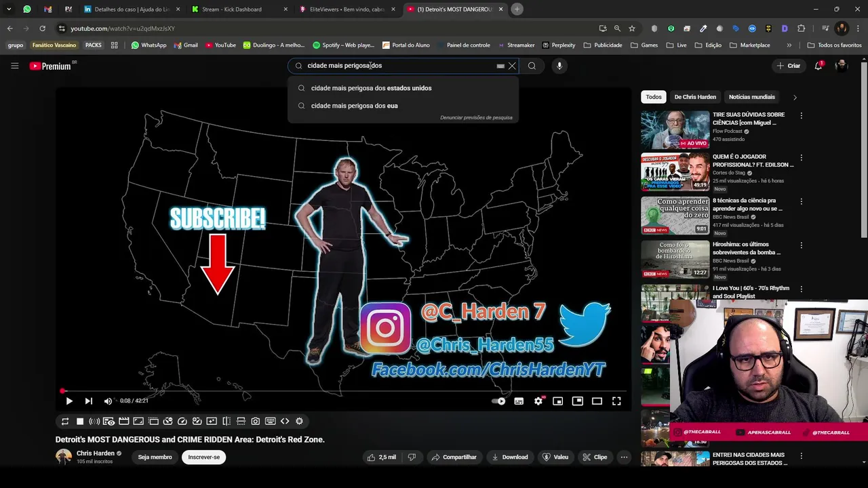
Task: Select suggestion 'cidade mais perigosa dos eua'
Action: click(x=403, y=106)
